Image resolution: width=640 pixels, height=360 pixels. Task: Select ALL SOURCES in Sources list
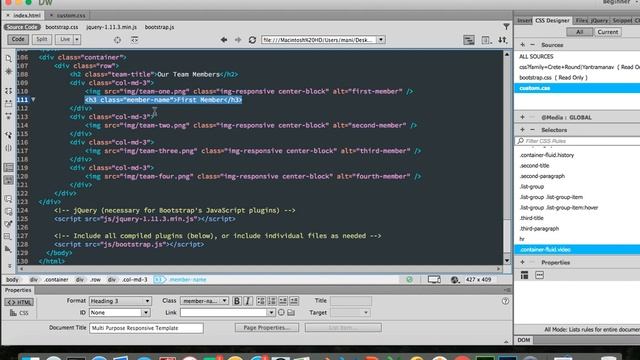point(536,56)
